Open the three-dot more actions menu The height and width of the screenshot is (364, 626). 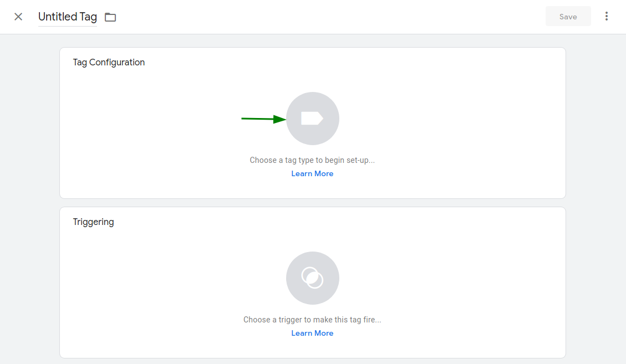pyautogui.click(x=606, y=16)
